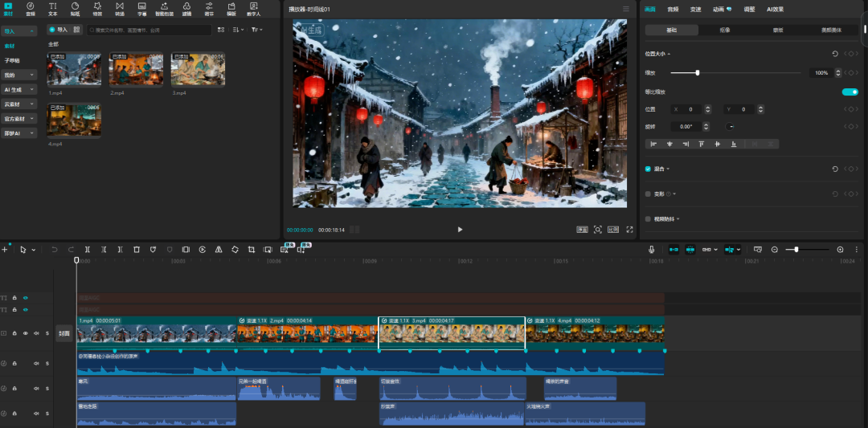The height and width of the screenshot is (428, 868).
Task: Click the undo arrow in timeline toolbar
Action: tap(55, 250)
